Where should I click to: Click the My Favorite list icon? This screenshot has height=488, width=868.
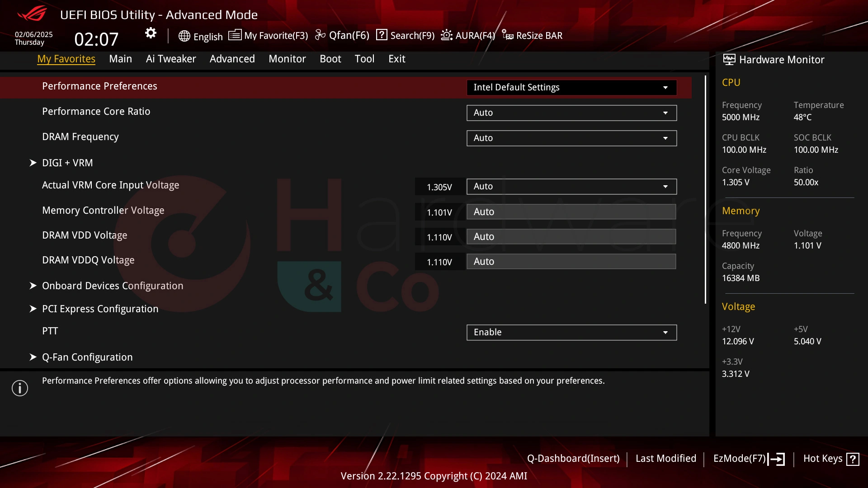[x=235, y=35]
